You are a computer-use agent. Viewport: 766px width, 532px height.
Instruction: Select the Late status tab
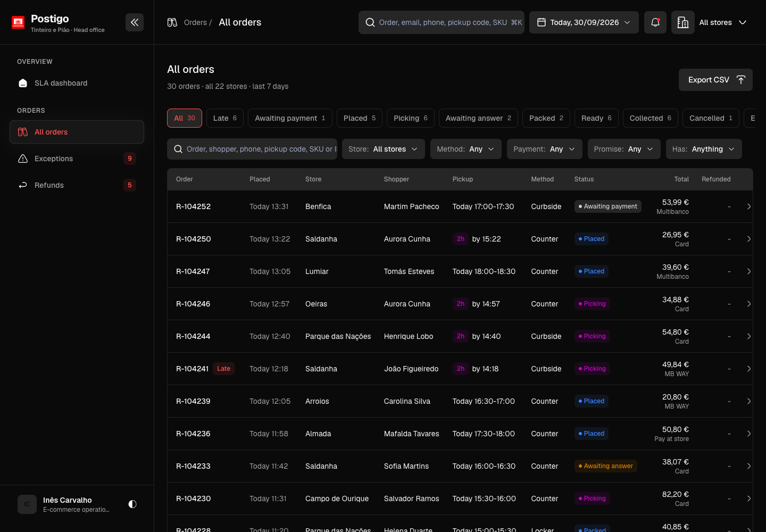(225, 118)
